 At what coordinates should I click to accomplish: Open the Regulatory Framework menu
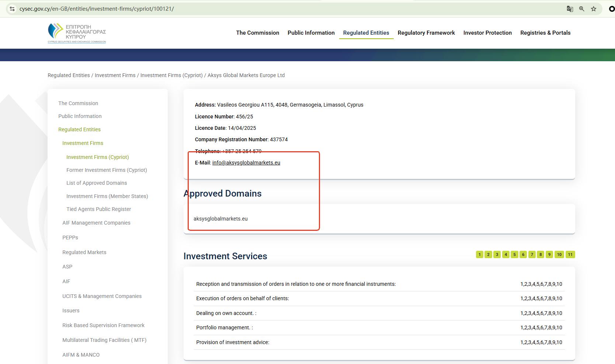tap(426, 33)
